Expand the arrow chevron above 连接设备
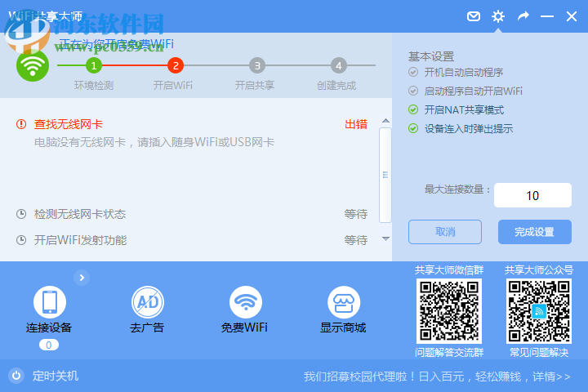 tap(82, 278)
